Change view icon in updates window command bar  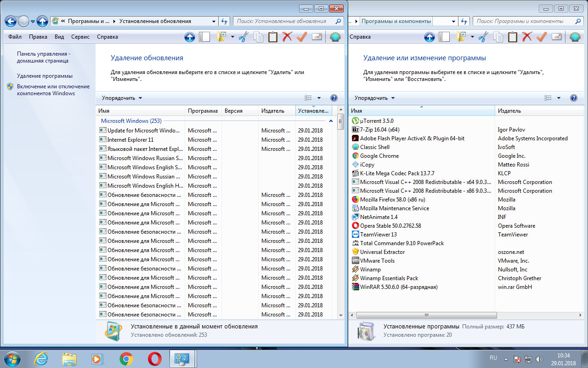coord(308,98)
